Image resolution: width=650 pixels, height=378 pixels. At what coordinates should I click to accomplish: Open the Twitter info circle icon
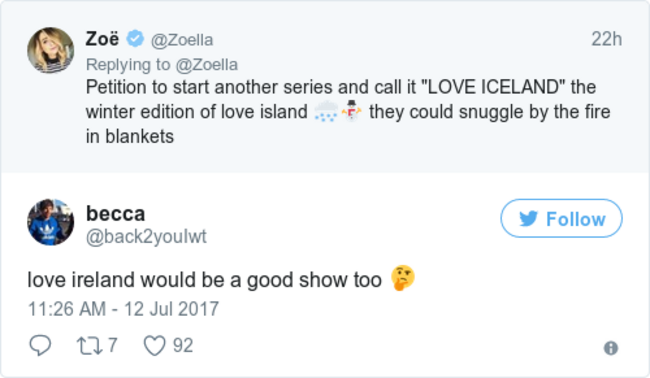611,348
